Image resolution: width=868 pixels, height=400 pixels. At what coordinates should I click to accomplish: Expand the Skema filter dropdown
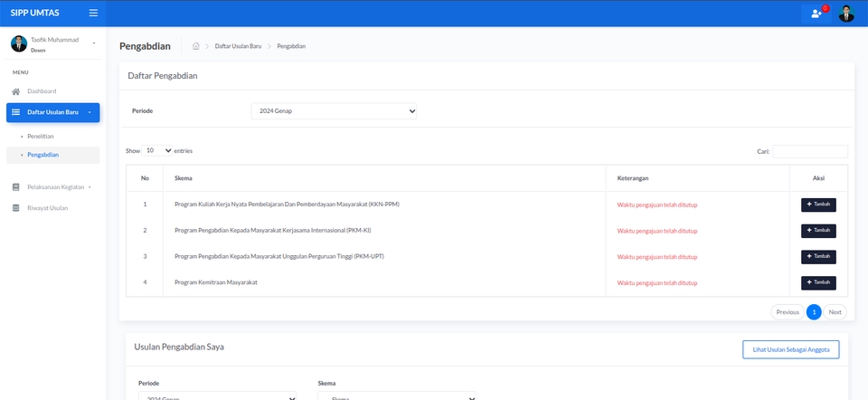[396, 397]
